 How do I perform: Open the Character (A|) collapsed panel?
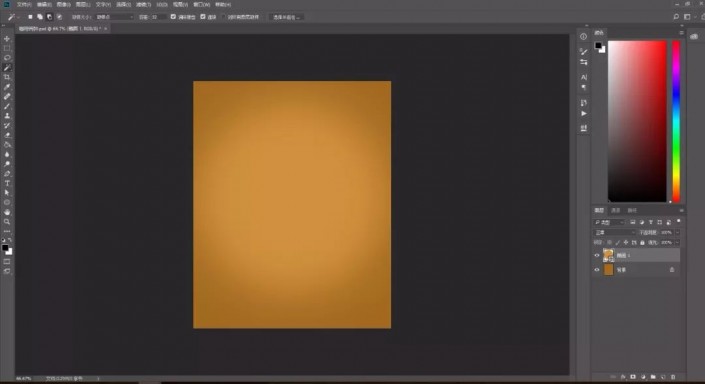click(584, 77)
